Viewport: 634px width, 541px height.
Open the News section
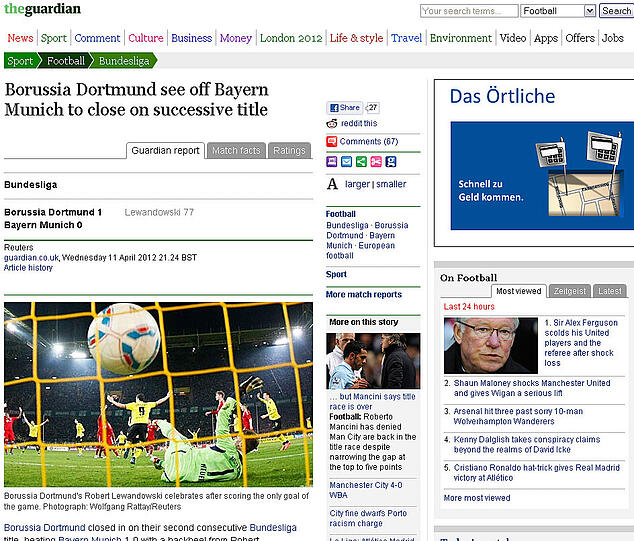[20, 38]
